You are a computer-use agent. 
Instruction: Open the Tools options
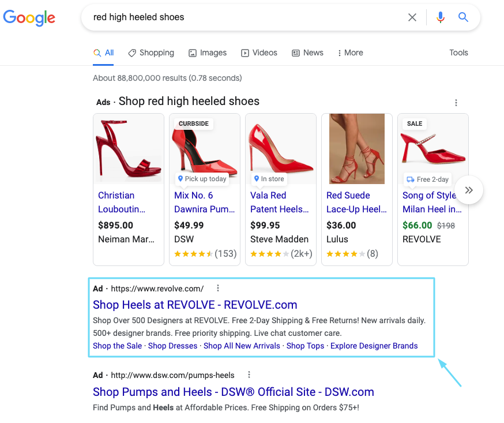coord(458,53)
